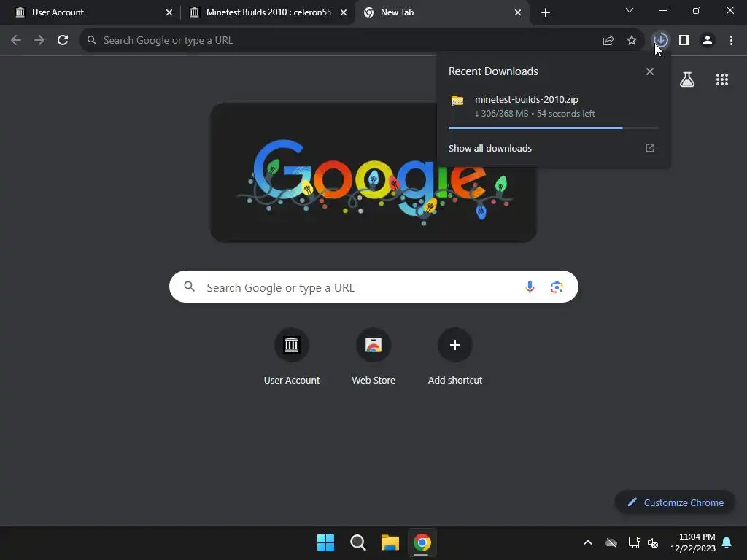Click the 306/368 MB download status text
This screenshot has height=560, width=747.
tap(535, 114)
